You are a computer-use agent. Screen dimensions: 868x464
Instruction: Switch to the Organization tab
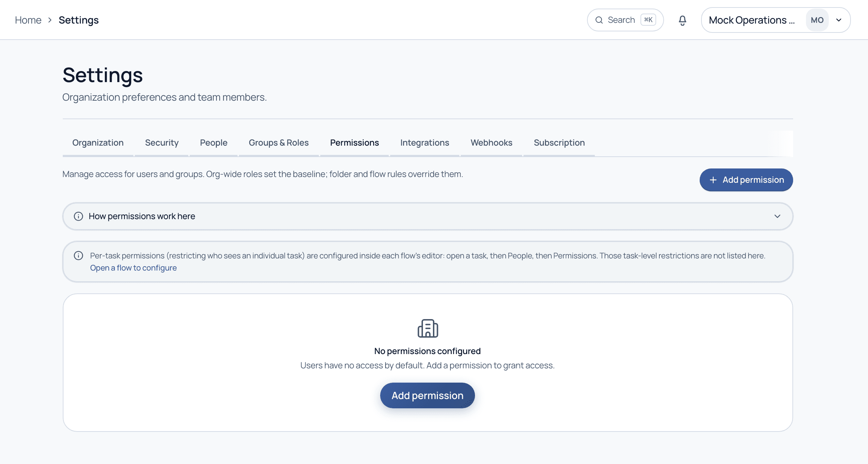[x=98, y=143]
